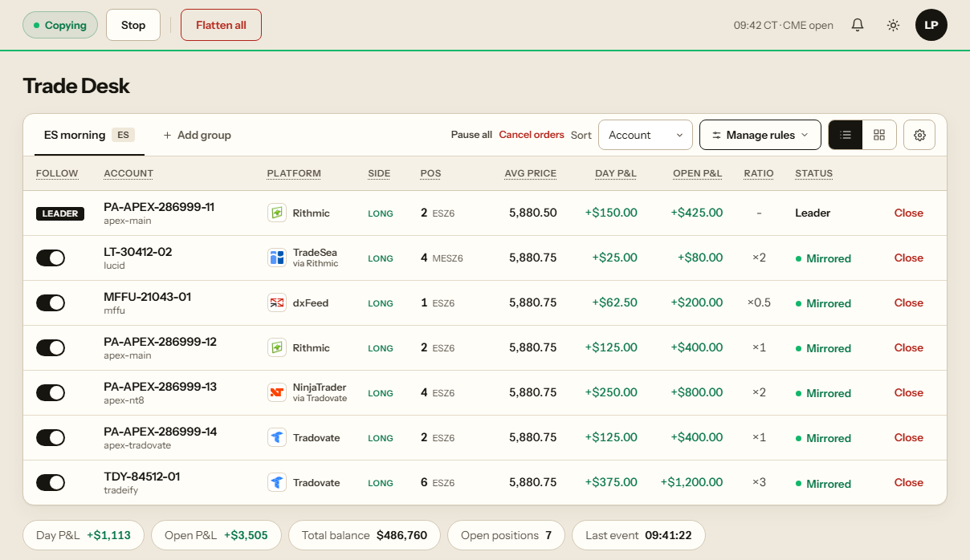Screen dimensions: 970x560
Task: Click Tradovate icon in PA-APEX-286999-14 row
Action: tap(277, 437)
